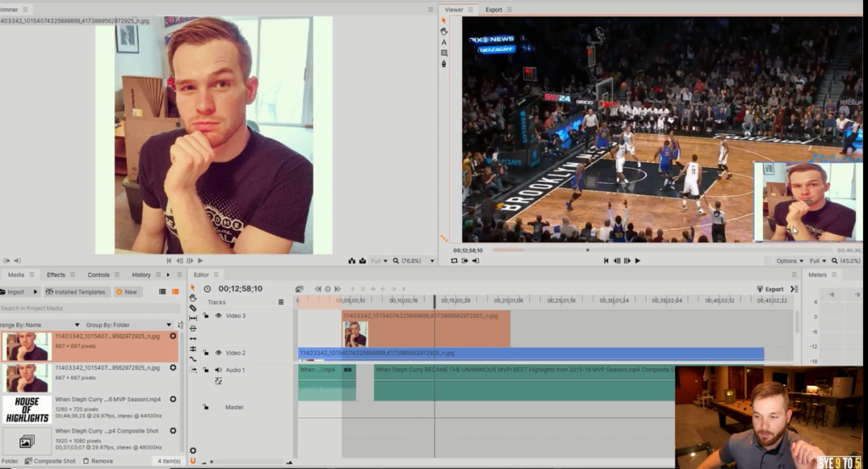Open Installed Templates
Screen dimensions: 868x469
click(x=75, y=292)
